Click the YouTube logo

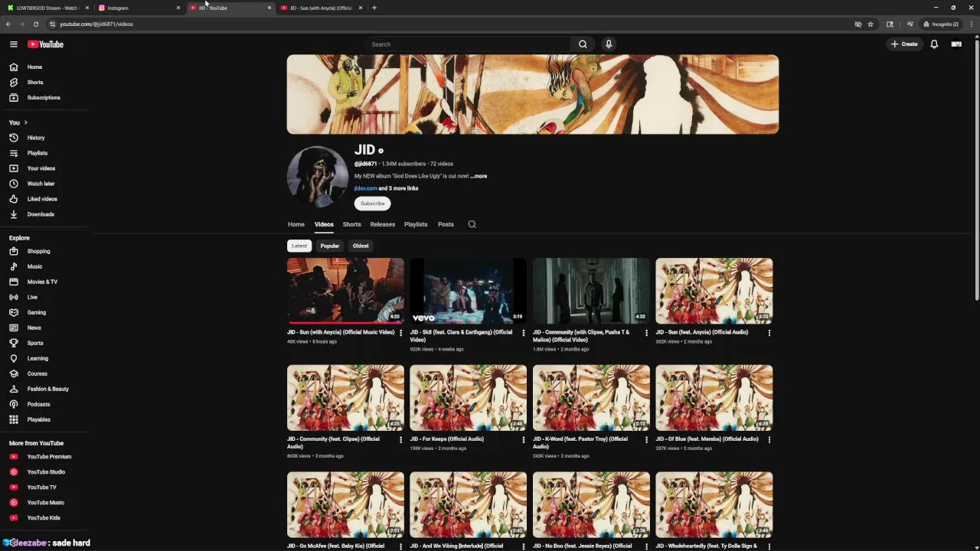click(46, 44)
